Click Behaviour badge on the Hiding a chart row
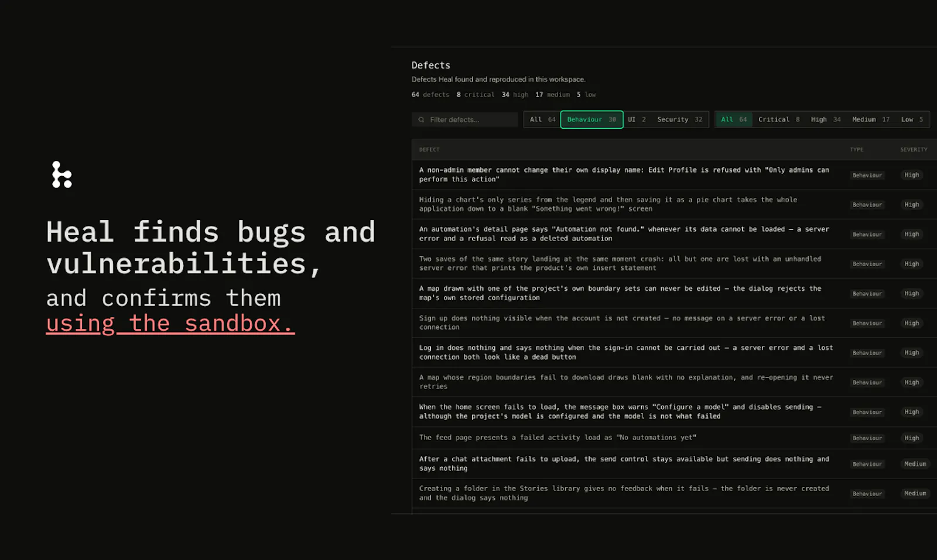Image resolution: width=937 pixels, height=560 pixels. [867, 205]
